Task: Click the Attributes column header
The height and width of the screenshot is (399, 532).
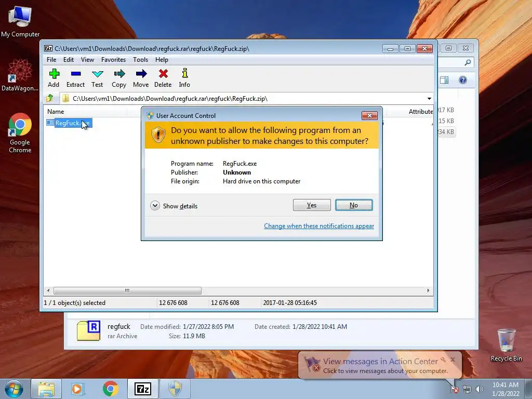Action: (420, 112)
